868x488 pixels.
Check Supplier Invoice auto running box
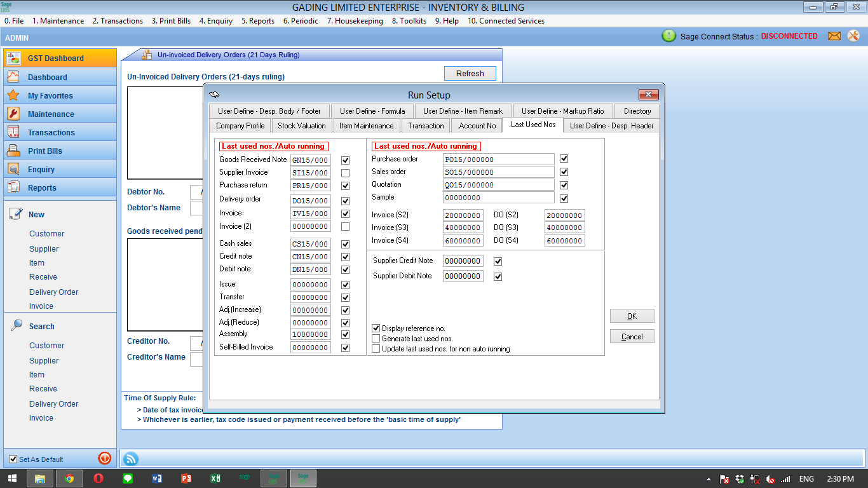coord(345,173)
